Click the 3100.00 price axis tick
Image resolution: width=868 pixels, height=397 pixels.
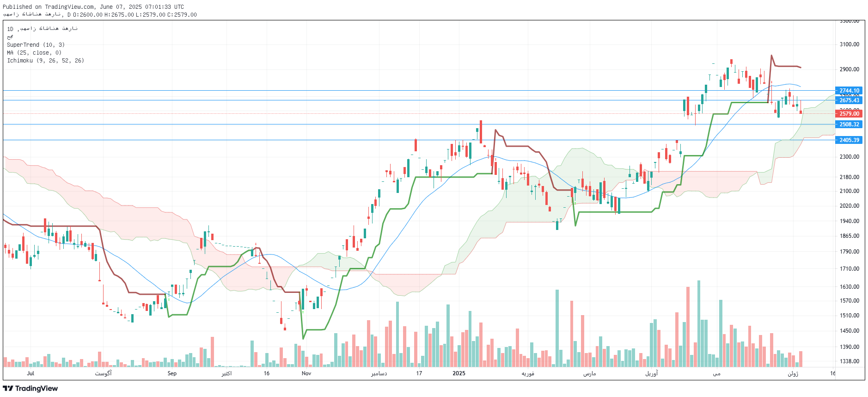850,44
